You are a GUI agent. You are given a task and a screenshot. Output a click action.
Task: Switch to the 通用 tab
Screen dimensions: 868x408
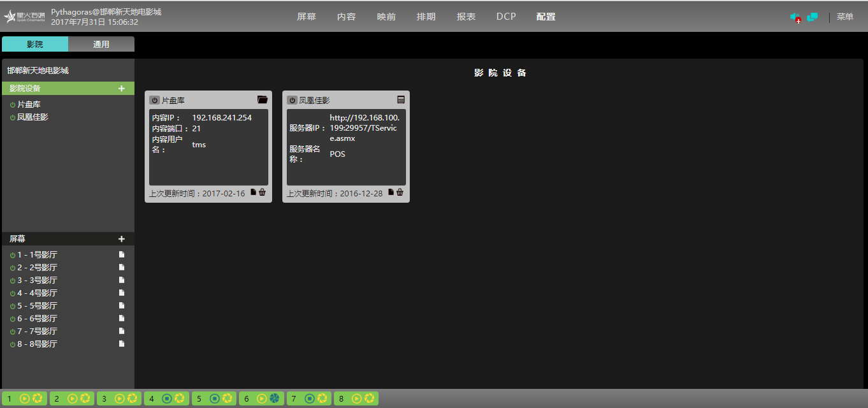(101, 44)
